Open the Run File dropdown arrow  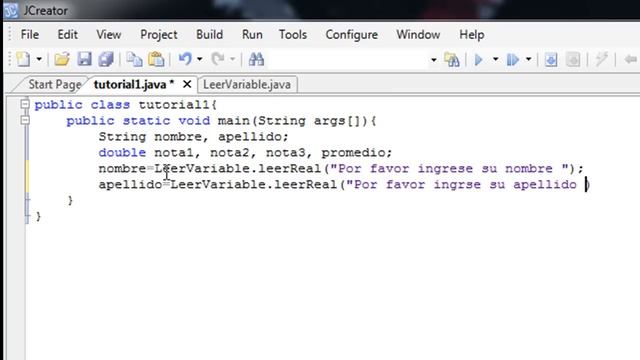tap(528, 60)
